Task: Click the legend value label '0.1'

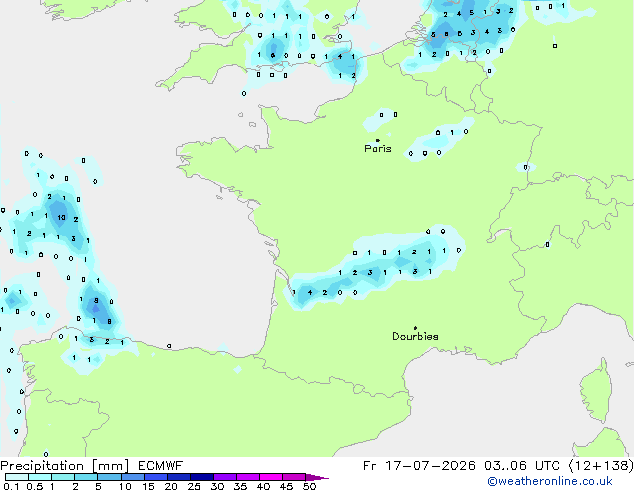Action: click(x=11, y=486)
